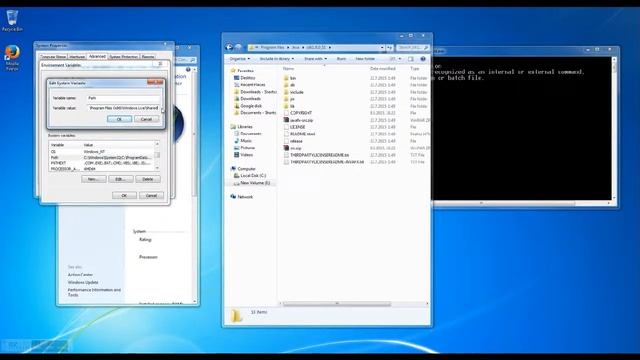Select the src.zip archive file

(296, 148)
